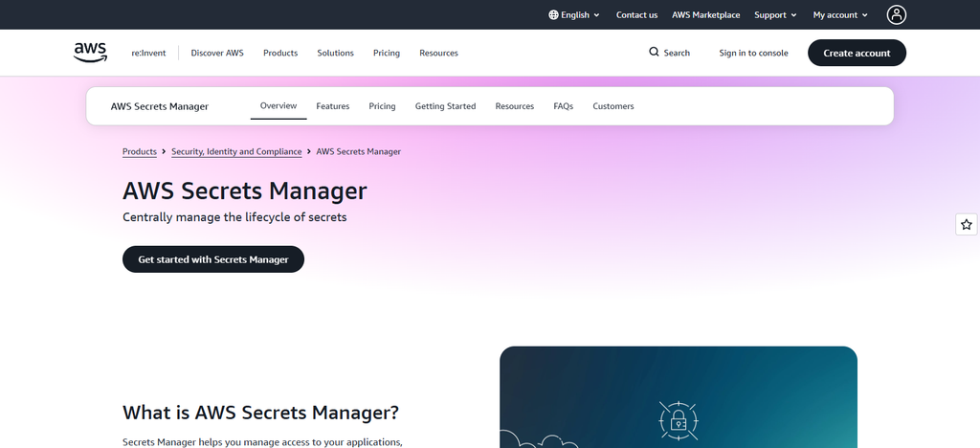The image size is (980, 448).
Task: Switch to the FAQs tab
Action: 563,106
